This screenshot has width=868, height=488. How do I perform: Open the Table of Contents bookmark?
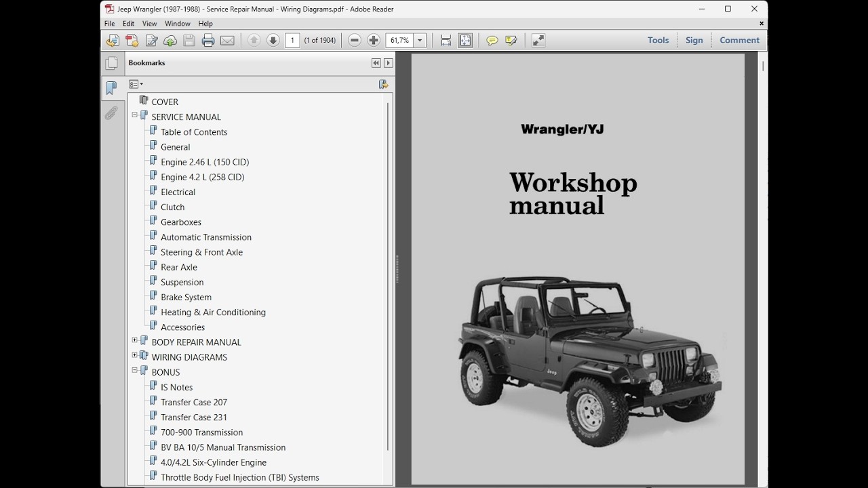pos(194,132)
